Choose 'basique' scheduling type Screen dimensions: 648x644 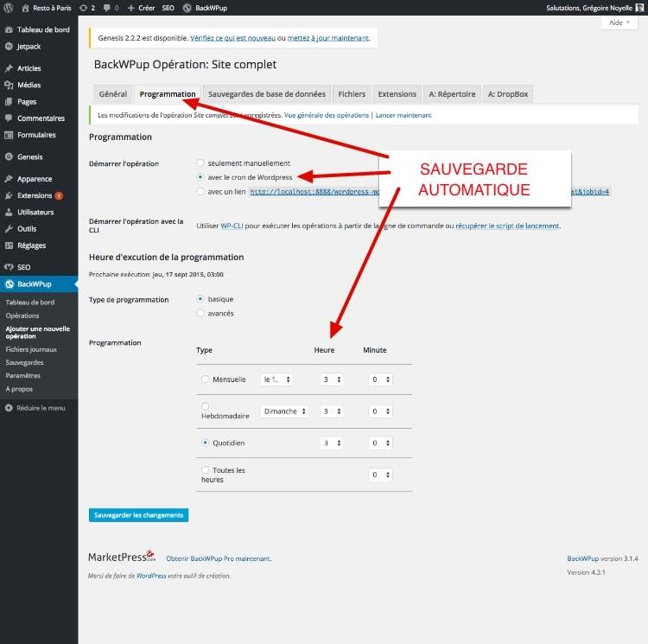pos(200,298)
